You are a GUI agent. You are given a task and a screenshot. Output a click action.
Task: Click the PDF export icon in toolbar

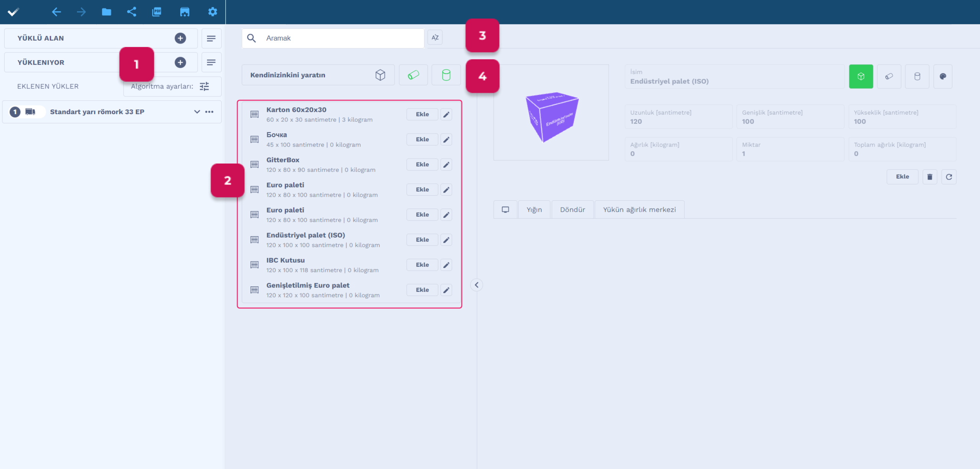157,12
